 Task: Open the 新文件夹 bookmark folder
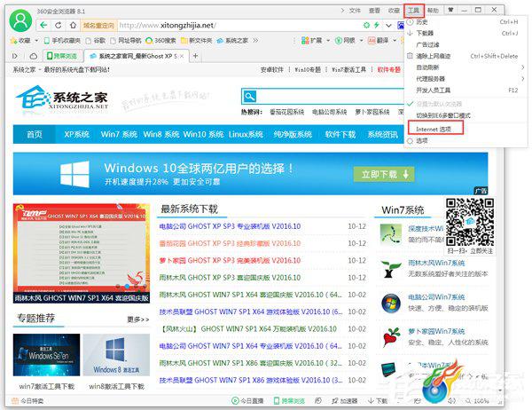[197, 41]
